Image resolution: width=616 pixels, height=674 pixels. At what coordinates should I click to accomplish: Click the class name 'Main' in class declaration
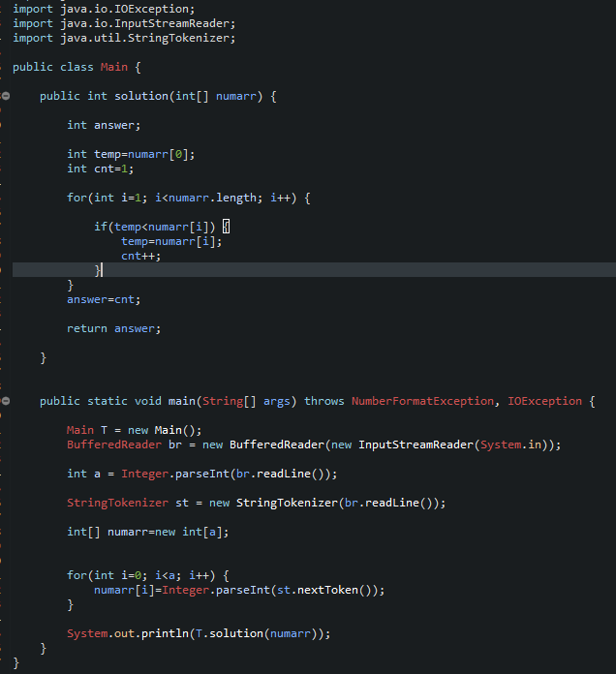tap(114, 67)
